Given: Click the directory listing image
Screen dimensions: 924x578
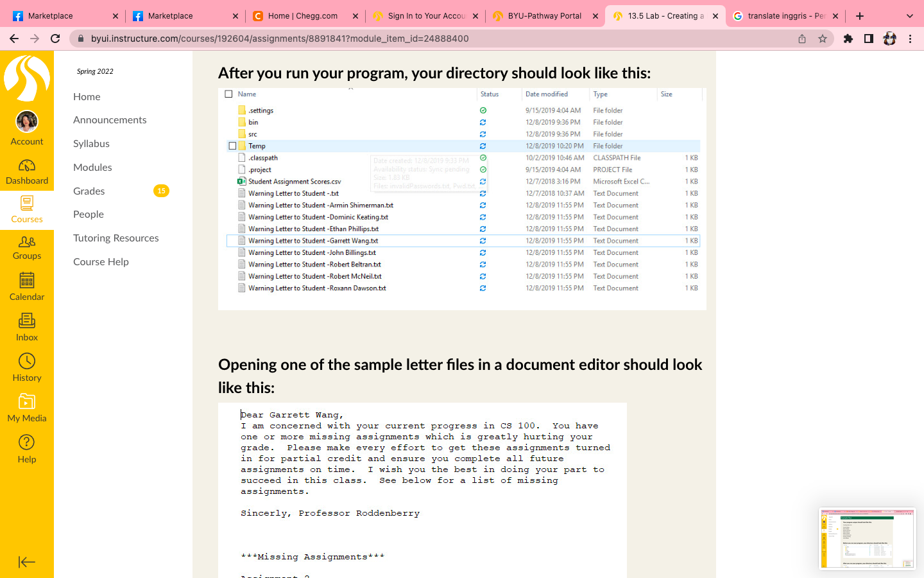Looking at the screenshot, I should [462, 198].
